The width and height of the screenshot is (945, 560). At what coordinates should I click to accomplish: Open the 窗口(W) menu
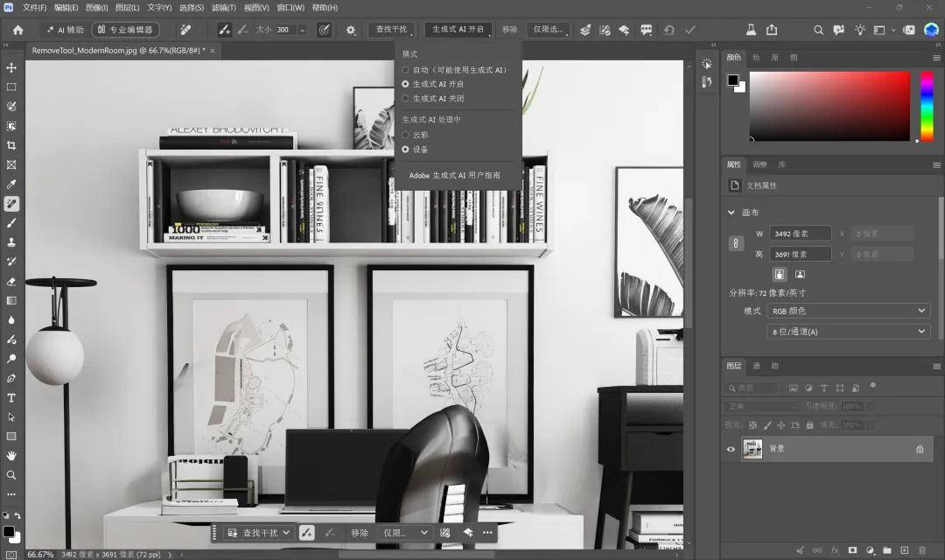[x=290, y=8]
